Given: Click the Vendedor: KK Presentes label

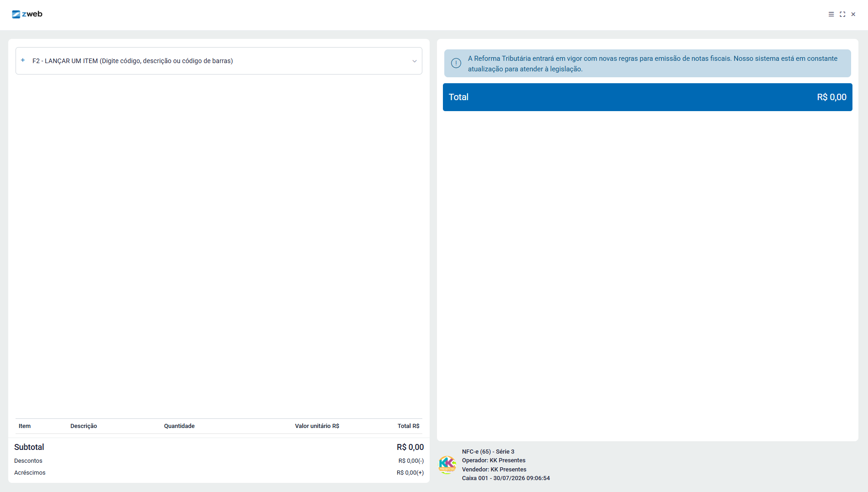Looking at the screenshot, I should [494, 470].
